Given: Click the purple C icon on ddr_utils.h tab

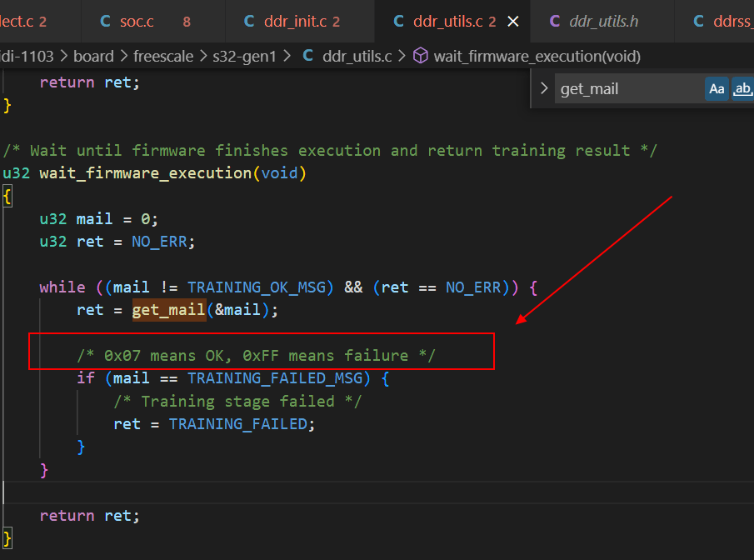Looking at the screenshot, I should (x=555, y=22).
